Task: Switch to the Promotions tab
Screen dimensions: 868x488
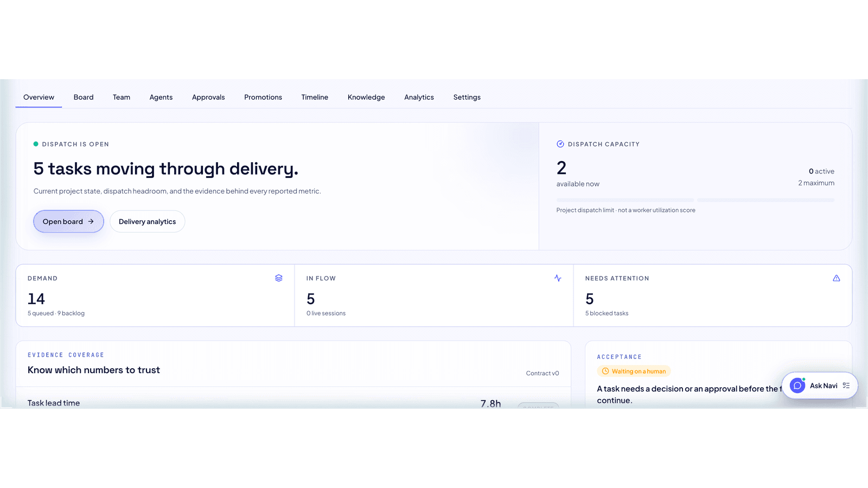Action: point(263,98)
